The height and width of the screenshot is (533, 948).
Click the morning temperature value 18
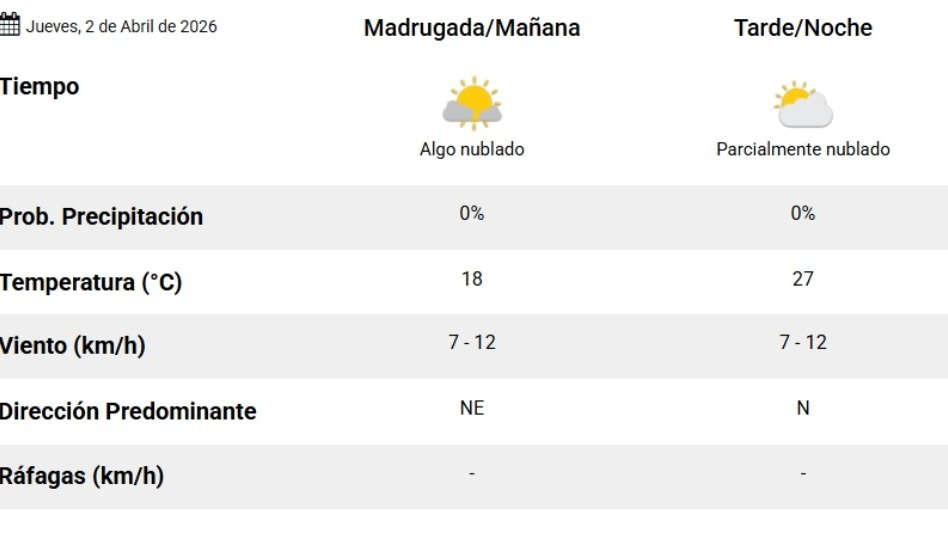pyautogui.click(x=472, y=279)
